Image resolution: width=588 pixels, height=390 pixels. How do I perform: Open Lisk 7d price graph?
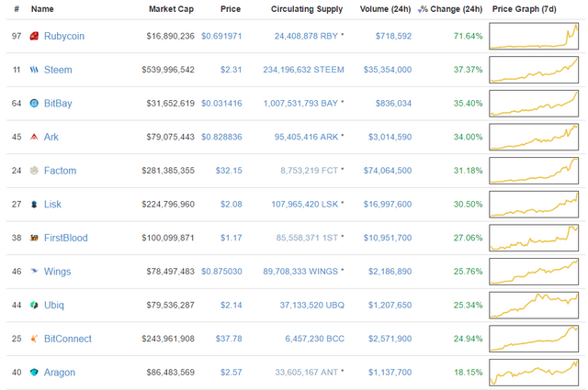pos(534,205)
